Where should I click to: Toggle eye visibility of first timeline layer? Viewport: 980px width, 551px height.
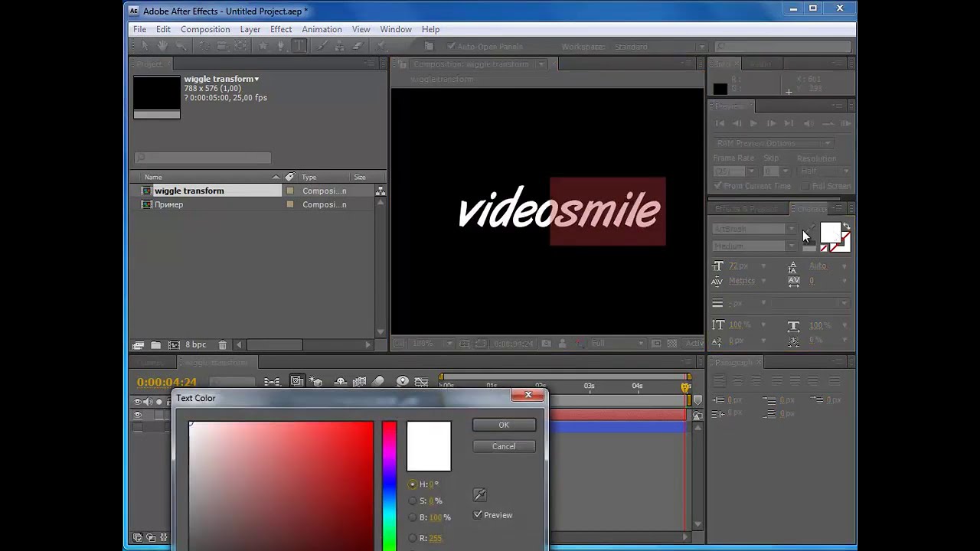pos(138,416)
